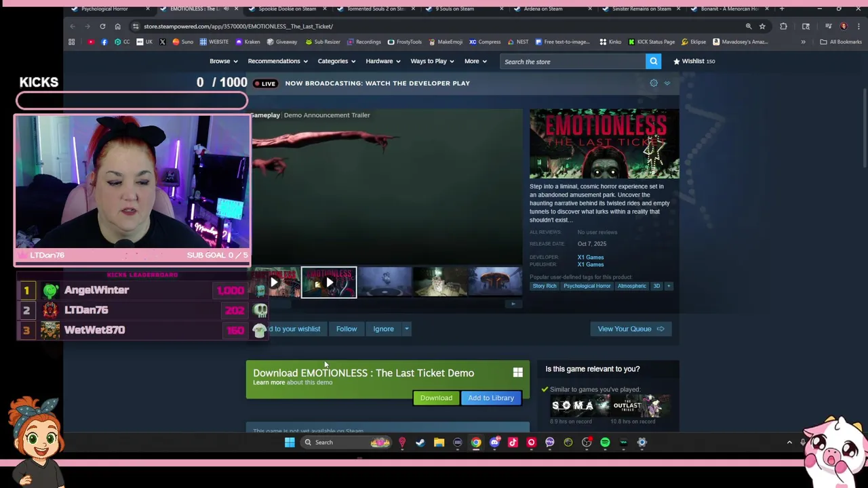Show more bookmarks overflow chevron
868x488 pixels.
803,41
